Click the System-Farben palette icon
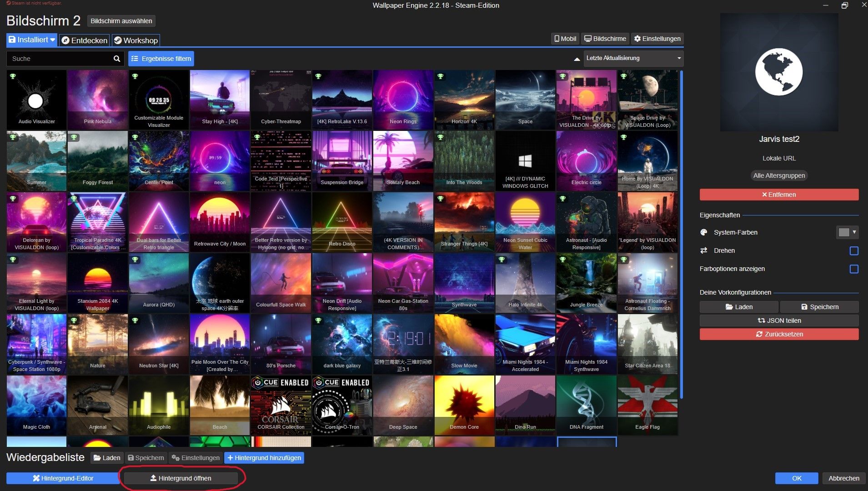The width and height of the screenshot is (868, 491). click(x=704, y=232)
